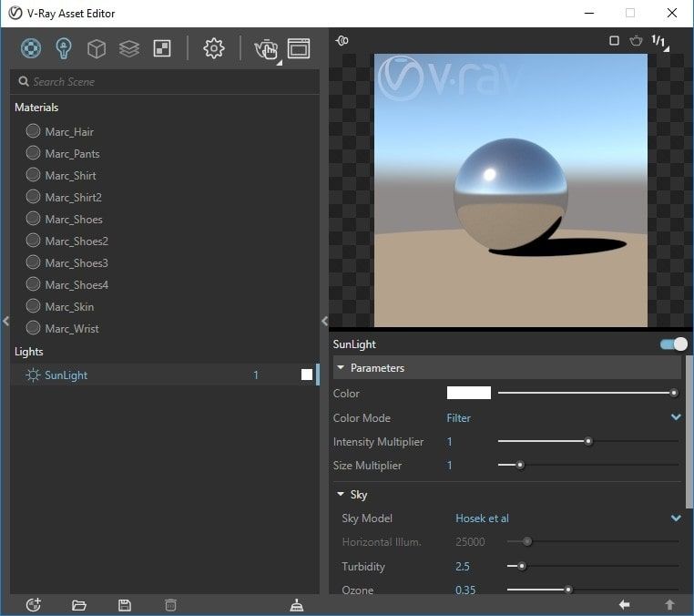694x616 pixels.
Task: Click the Import asset folder icon
Action: click(79, 604)
